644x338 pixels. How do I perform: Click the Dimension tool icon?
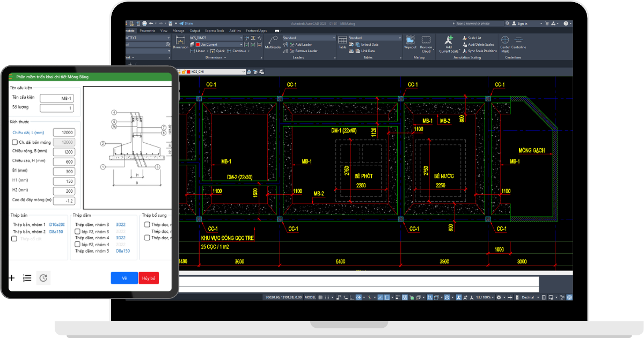click(x=180, y=41)
